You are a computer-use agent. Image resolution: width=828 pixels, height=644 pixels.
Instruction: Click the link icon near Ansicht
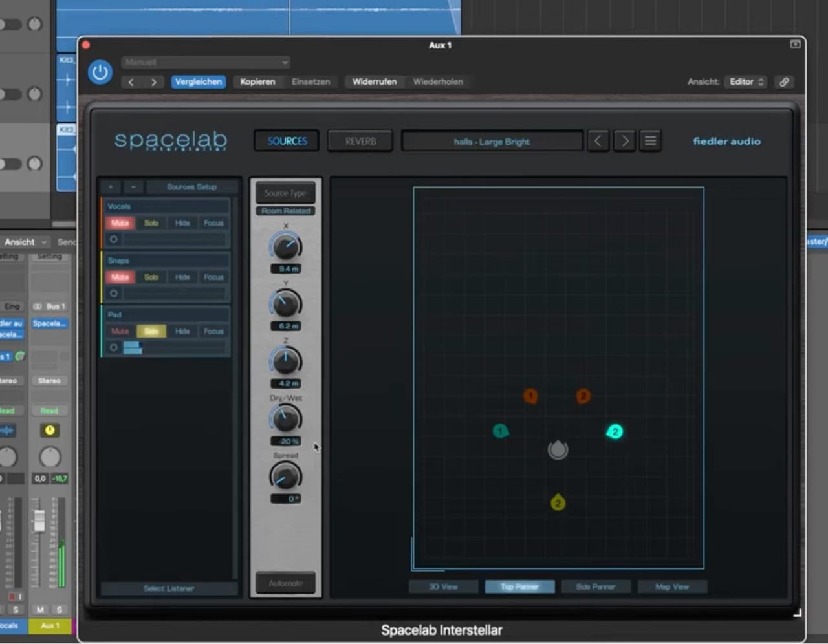(784, 81)
